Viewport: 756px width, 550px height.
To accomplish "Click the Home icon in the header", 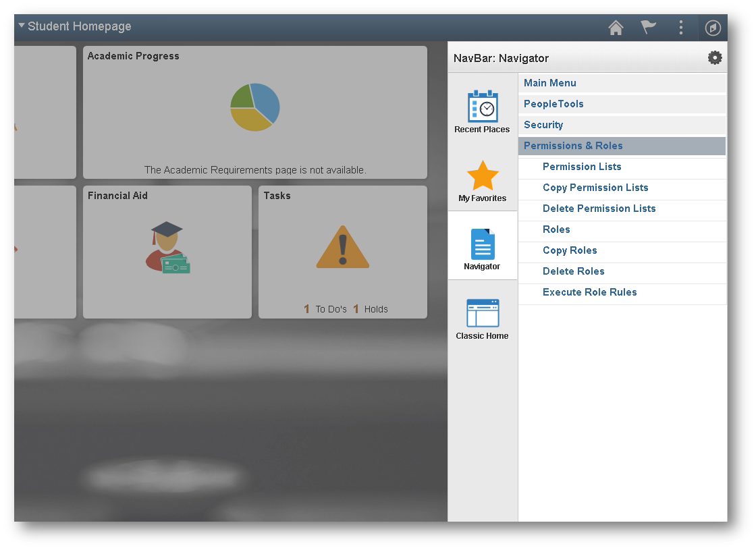I will coord(616,28).
